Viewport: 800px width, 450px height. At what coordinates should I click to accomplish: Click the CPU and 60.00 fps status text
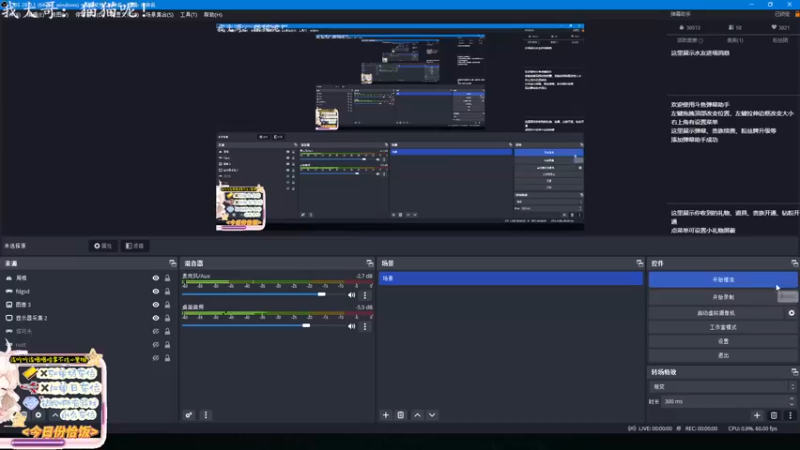[753, 429]
